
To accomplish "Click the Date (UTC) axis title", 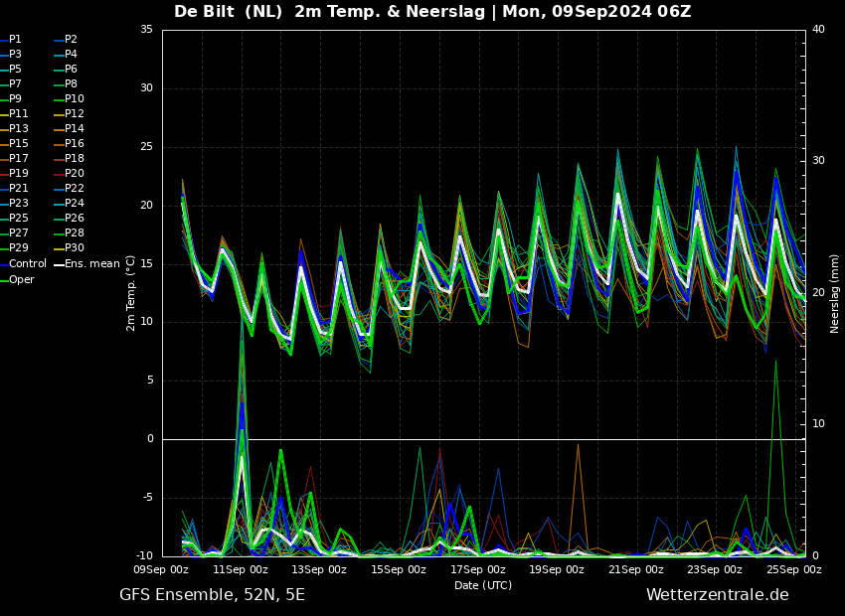I will tap(483, 585).
